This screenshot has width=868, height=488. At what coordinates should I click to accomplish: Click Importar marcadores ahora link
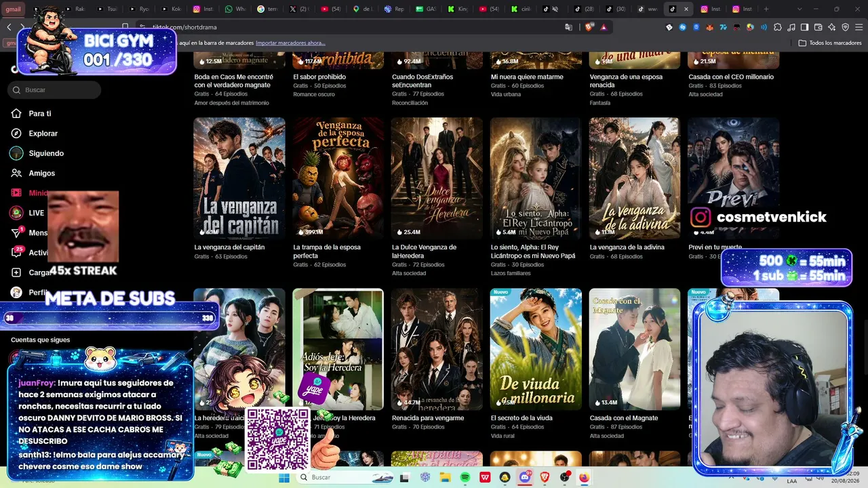pyautogui.click(x=290, y=43)
